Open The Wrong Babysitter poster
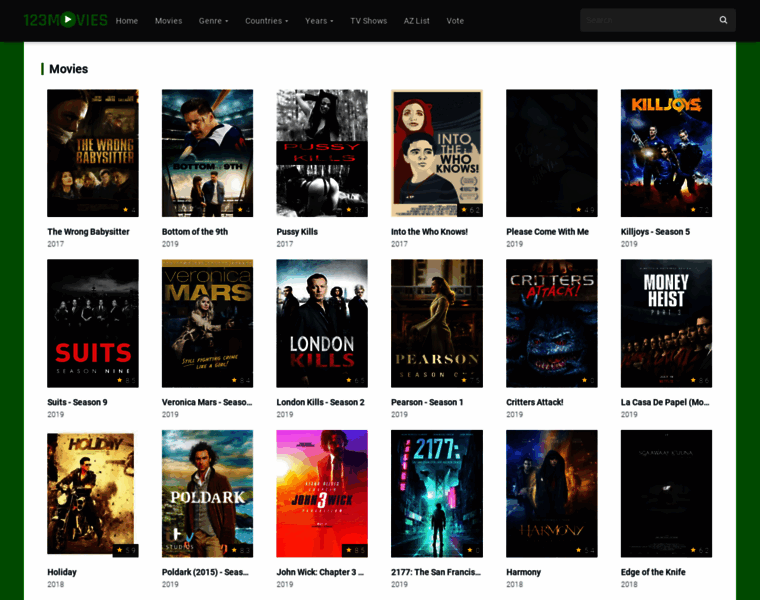The image size is (760, 600). pyautogui.click(x=93, y=153)
